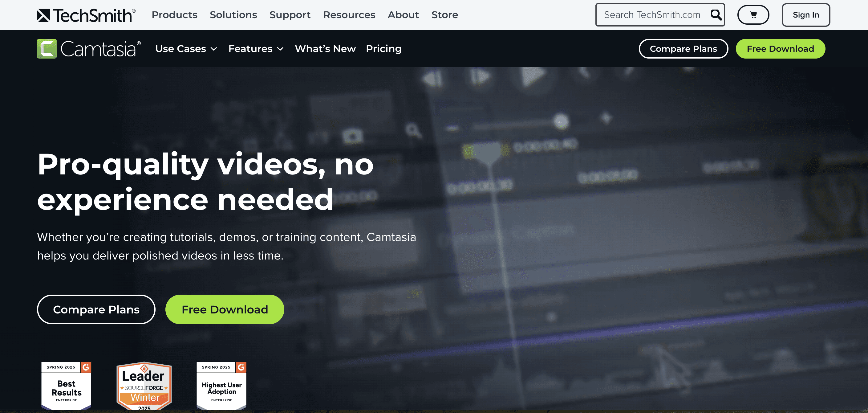
Task: Click the TechSmith logo
Action: coord(86,15)
